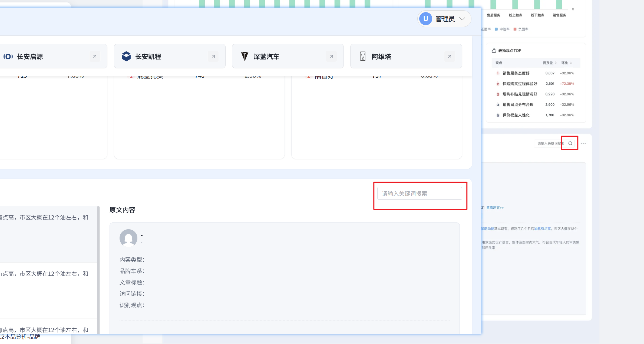Open the 深蓝汽车 external arrow icon

coord(331,57)
